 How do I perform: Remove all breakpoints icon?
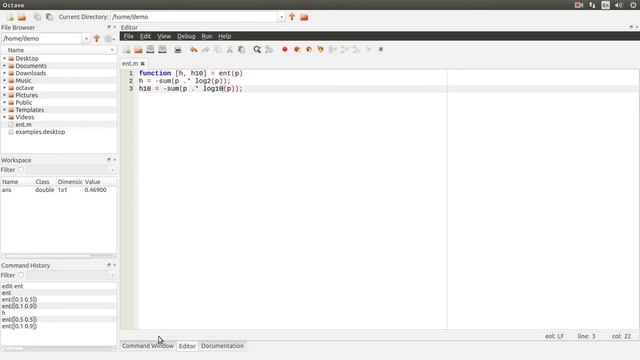click(x=320, y=49)
